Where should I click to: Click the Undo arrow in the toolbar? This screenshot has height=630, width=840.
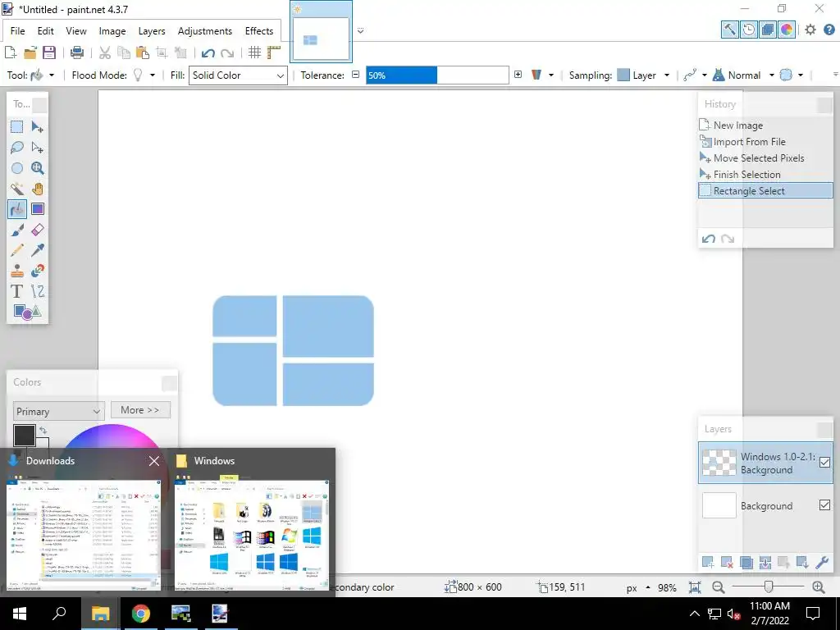pyautogui.click(x=208, y=52)
